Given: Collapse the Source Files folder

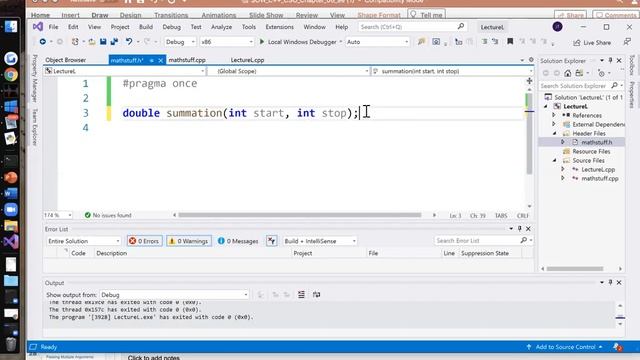Looking at the screenshot, I should coord(554,160).
